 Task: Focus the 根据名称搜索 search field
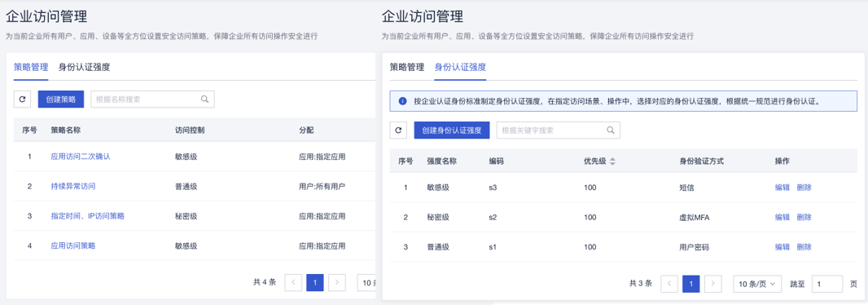pos(152,99)
